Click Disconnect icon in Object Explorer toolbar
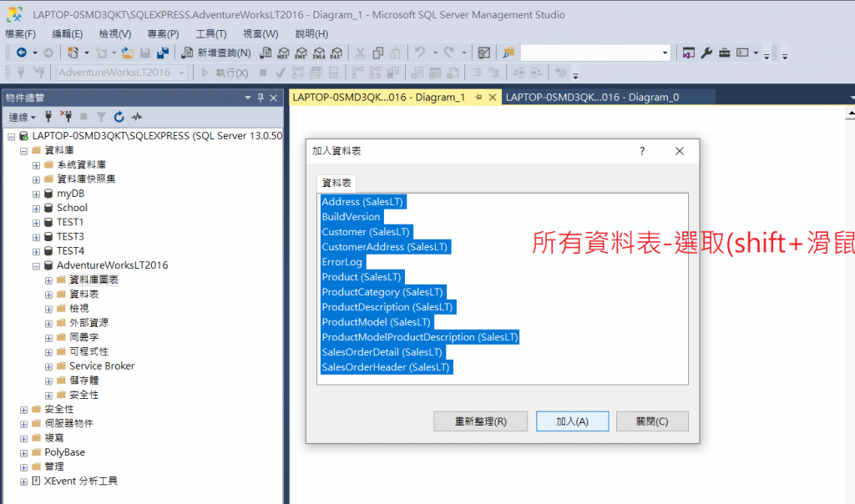 pyautogui.click(x=66, y=117)
